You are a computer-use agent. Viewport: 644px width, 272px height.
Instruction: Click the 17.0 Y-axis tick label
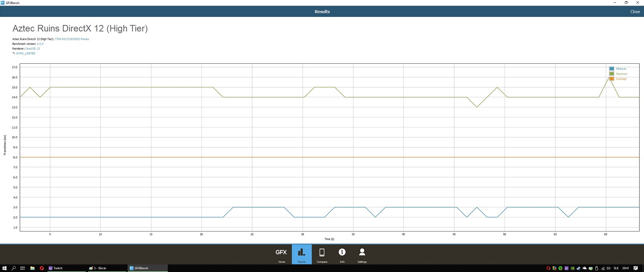pyautogui.click(x=15, y=67)
